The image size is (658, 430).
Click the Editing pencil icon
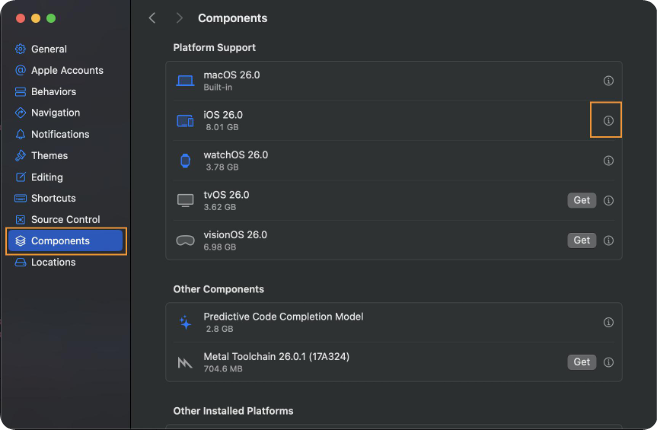(x=20, y=177)
